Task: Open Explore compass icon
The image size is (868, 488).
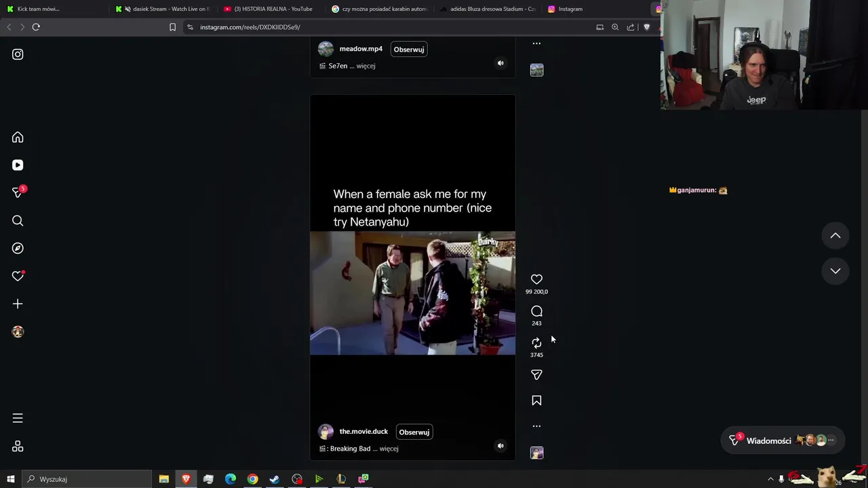Action: click(18, 249)
